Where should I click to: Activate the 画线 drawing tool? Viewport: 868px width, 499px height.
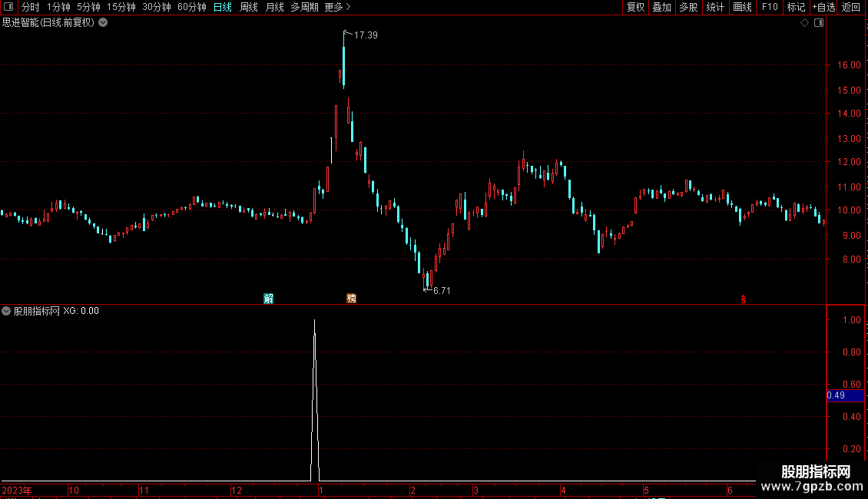click(742, 7)
